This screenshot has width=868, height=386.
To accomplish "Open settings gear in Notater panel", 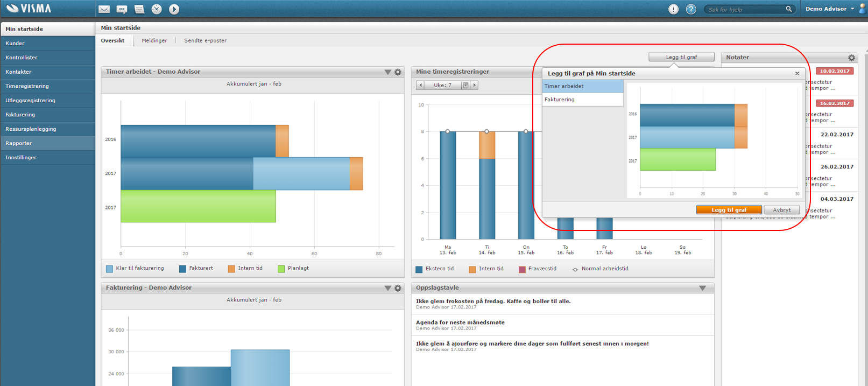I will (x=851, y=58).
